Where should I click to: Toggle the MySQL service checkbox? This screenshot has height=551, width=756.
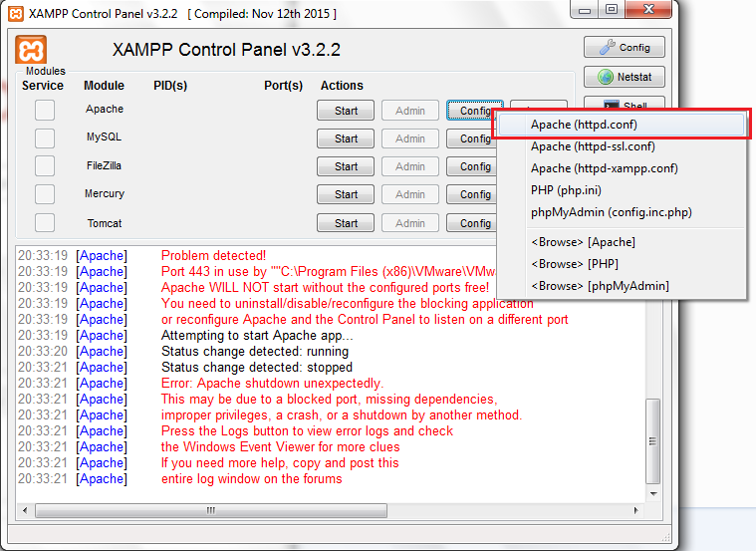coord(45,138)
